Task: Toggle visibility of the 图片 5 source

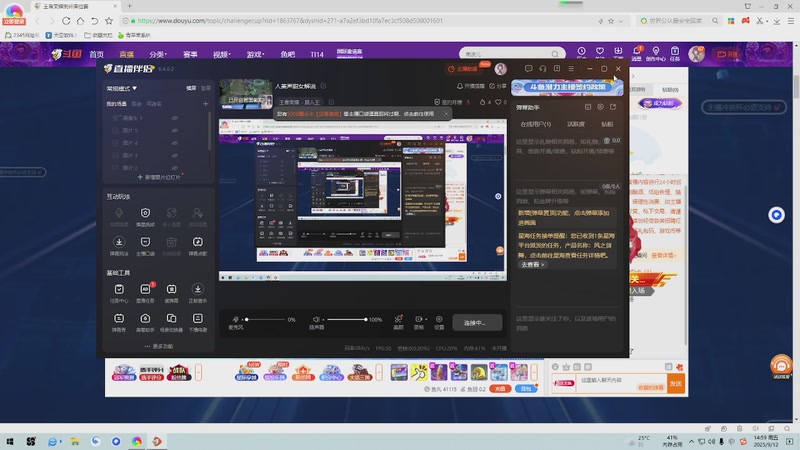Action: pos(174,131)
